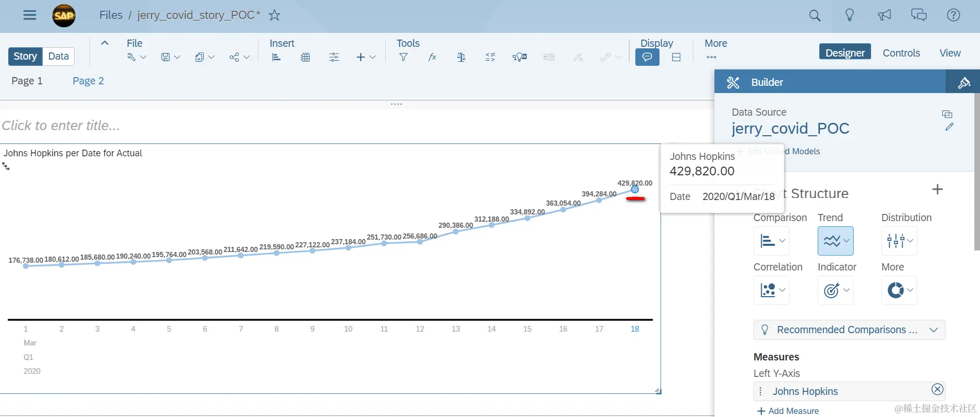Switch to Data mode
This screenshot has width=980, height=417.
click(x=59, y=57)
